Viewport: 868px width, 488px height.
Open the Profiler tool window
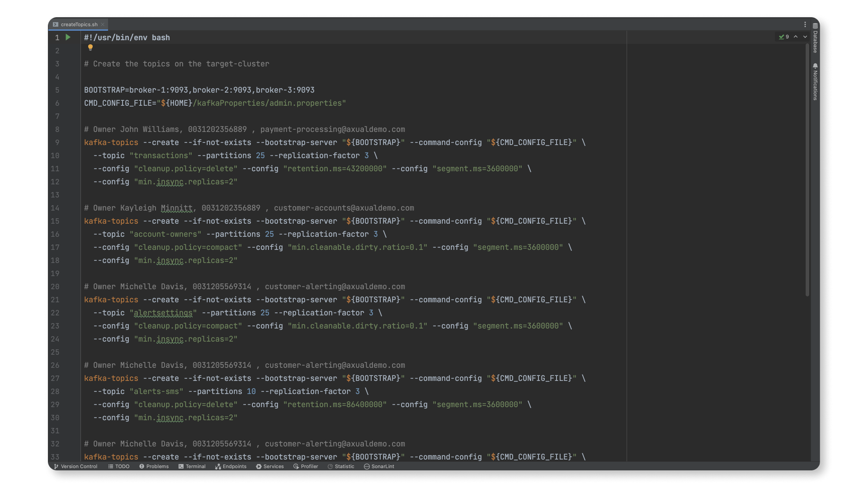point(306,466)
